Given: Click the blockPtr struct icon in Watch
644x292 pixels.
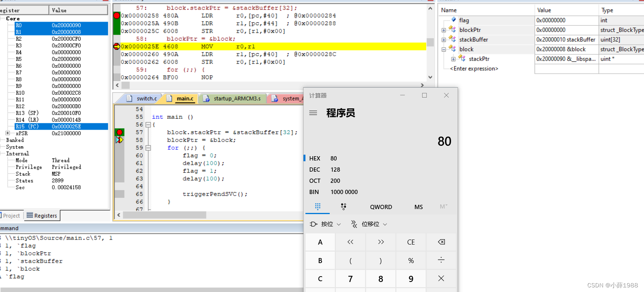Looking at the screenshot, I should click(452, 29).
